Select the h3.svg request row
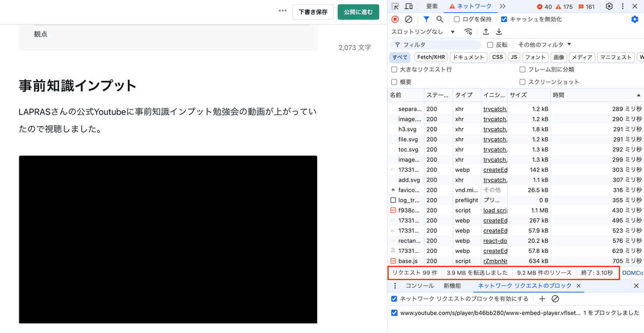The height and width of the screenshot is (333, 644). [x=515, y=129]
